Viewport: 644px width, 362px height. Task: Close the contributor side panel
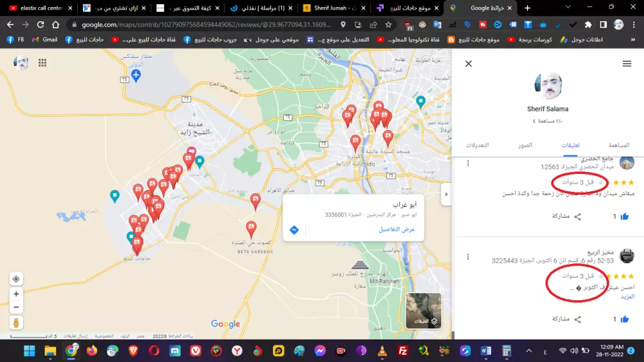click(468, 64)
